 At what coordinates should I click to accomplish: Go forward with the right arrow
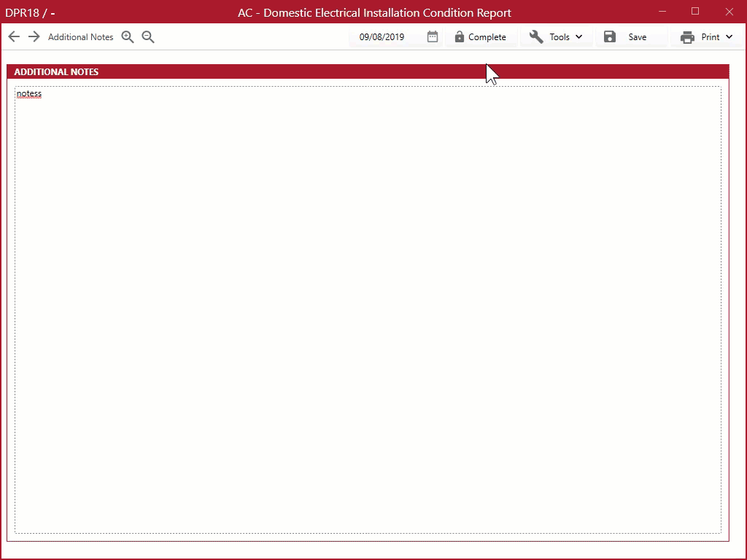[34, 36]
